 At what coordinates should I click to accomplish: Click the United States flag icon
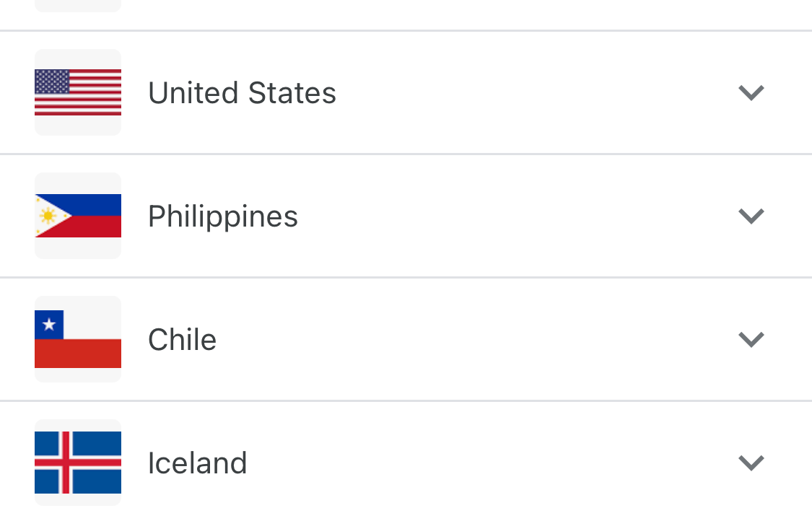(78, 92)
